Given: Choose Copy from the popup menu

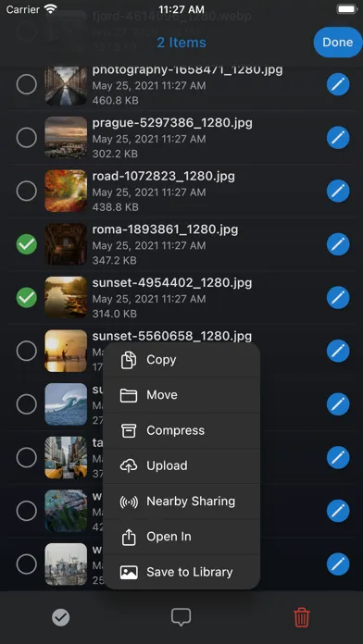Looking at the screenshot, I should click(x=181, y=360).
